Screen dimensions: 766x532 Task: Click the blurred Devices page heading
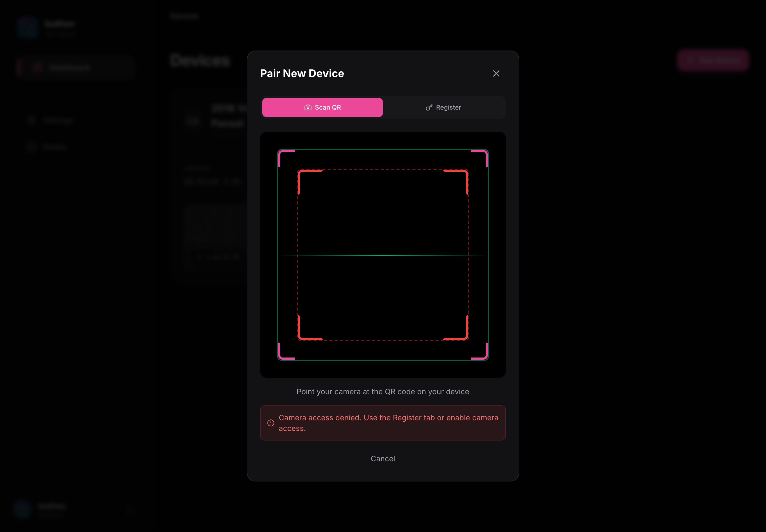click(x=200, y=61)
